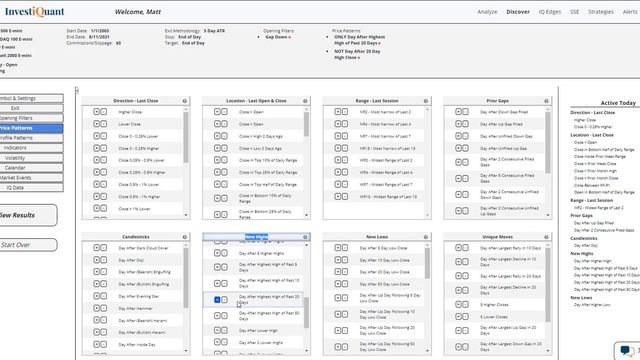Switch to IQ Data sidebar tab
The image size is (640, 360).
pos(31,188)
